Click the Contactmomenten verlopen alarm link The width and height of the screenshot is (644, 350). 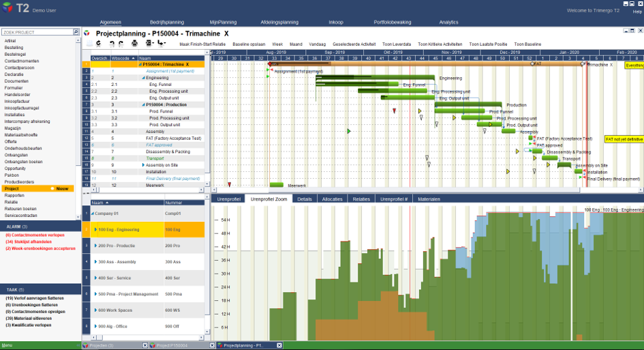[x=35, y=235]
